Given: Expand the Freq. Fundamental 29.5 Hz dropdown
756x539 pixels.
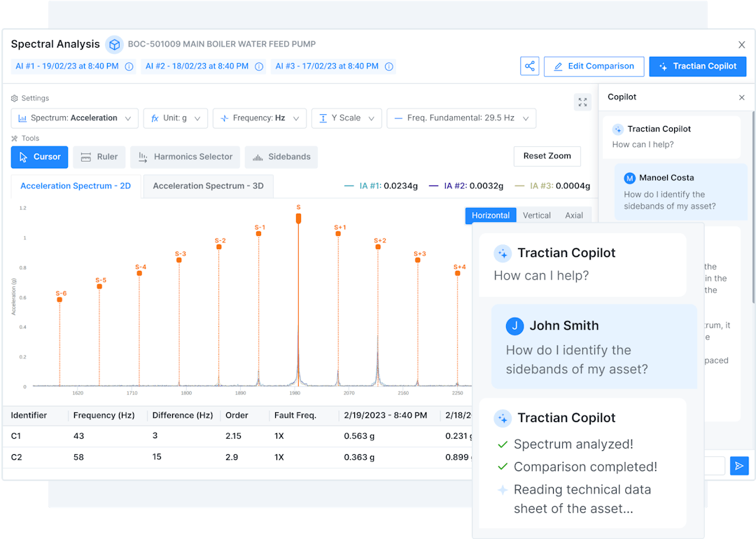Looking at the screenshot, I should point(461,118).
